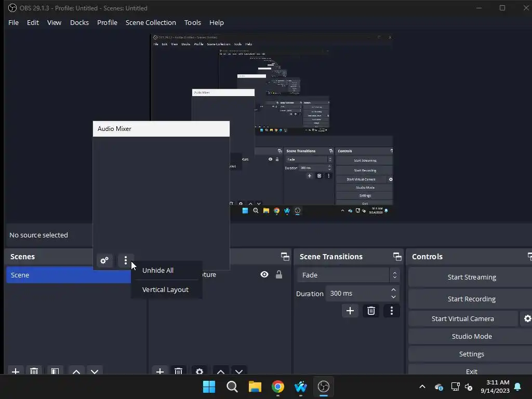
Task: Decrease transition duration with down arrow
Action: (394, 297)
